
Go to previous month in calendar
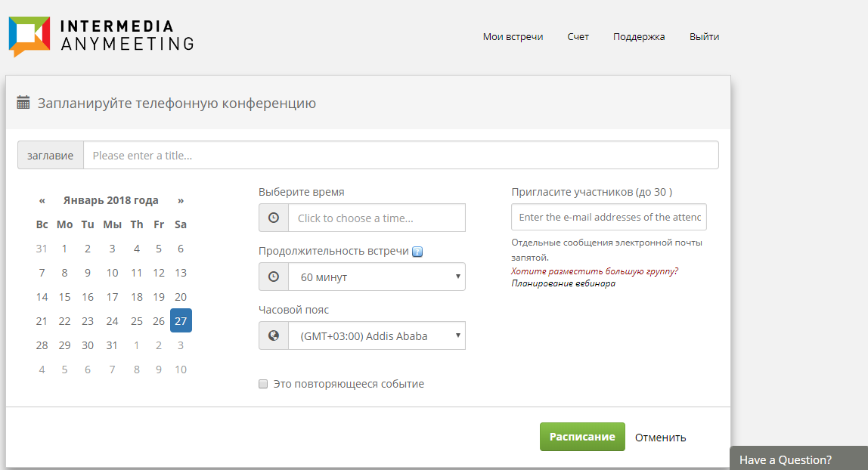click(42, 200)
